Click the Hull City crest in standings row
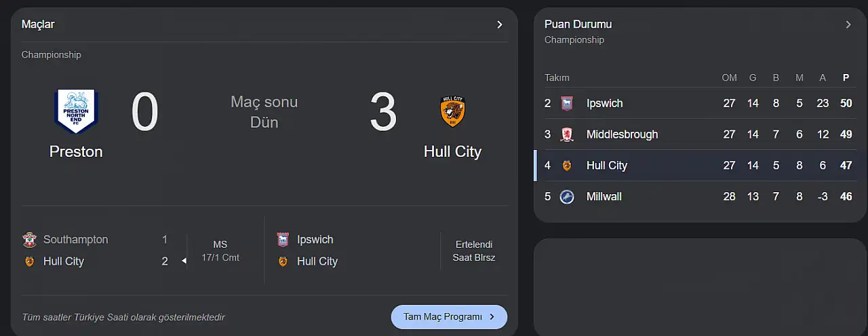 [567, 166]
